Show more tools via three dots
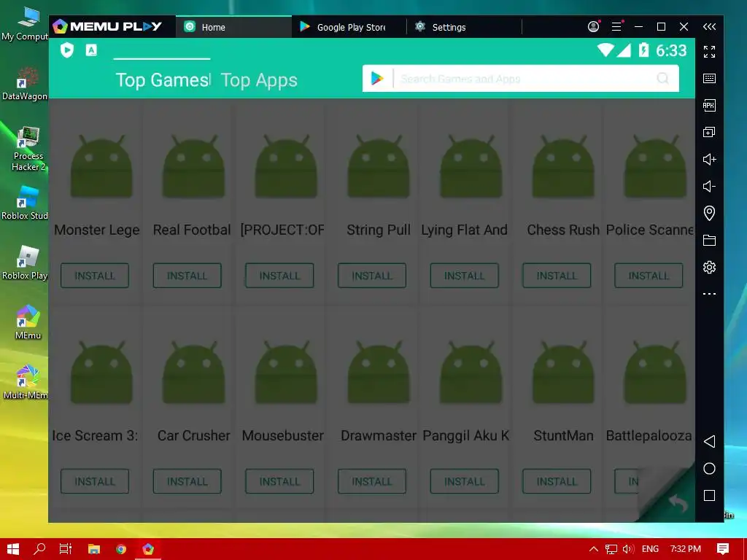 click(x=709, y=294)
